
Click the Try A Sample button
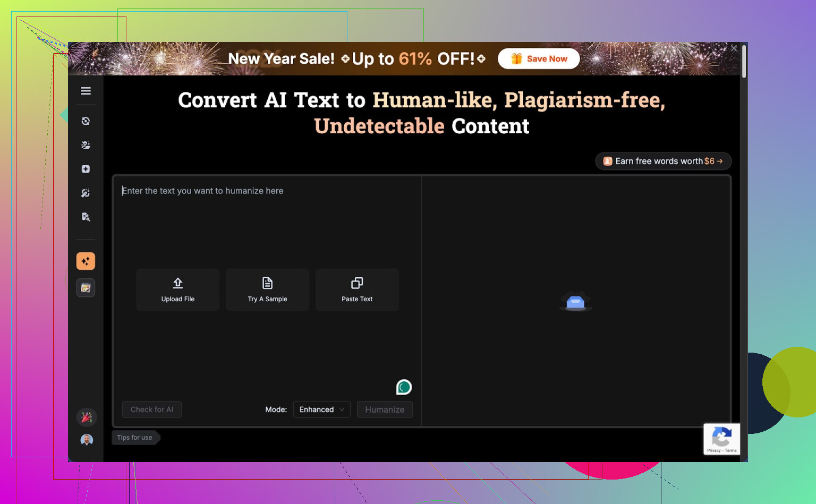267,289
